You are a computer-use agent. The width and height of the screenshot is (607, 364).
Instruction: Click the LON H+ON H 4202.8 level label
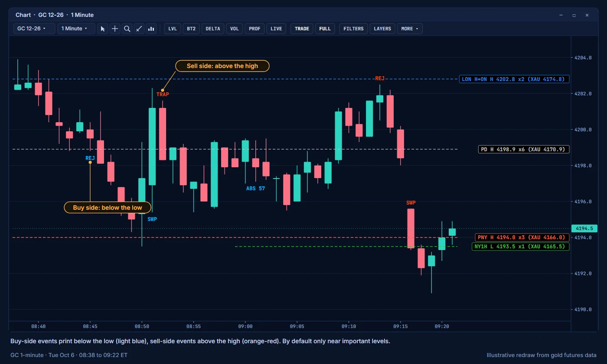(x=514, y=79)
